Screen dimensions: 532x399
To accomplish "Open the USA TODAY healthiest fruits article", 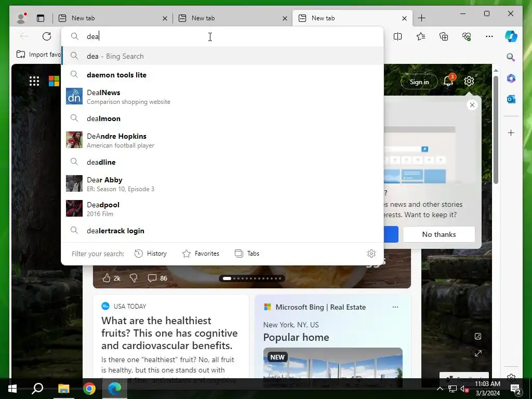I will [169, 333].
